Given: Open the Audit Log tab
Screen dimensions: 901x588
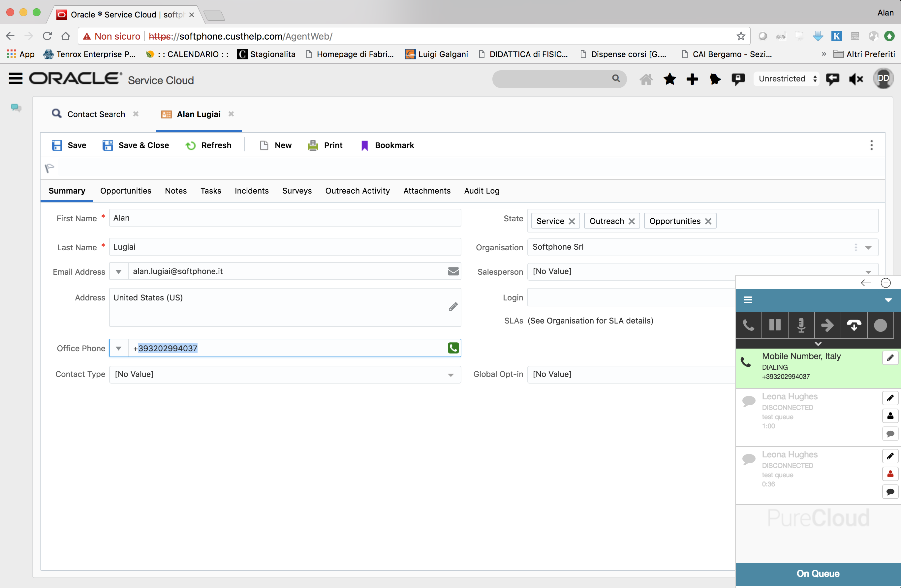Looking at the screenshot, I should click(x=481, y=191).
